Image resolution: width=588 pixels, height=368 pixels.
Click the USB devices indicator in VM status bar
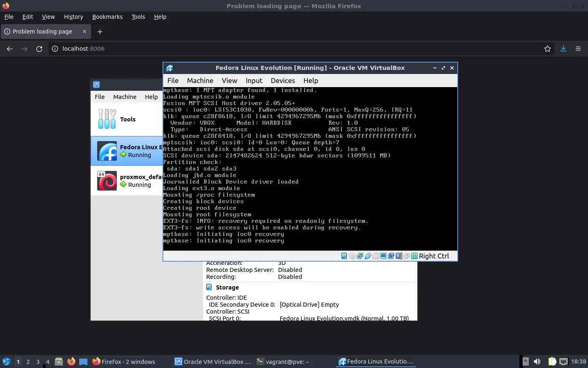pos(367,256)
